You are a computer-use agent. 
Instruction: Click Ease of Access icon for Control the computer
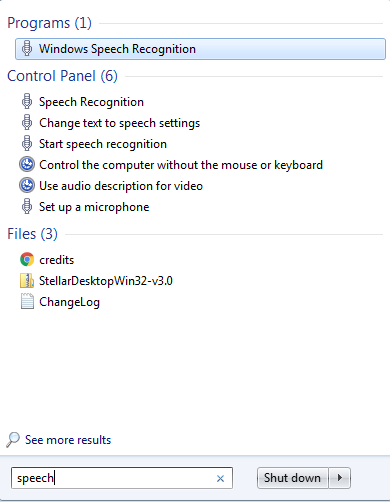coord(27,165)
